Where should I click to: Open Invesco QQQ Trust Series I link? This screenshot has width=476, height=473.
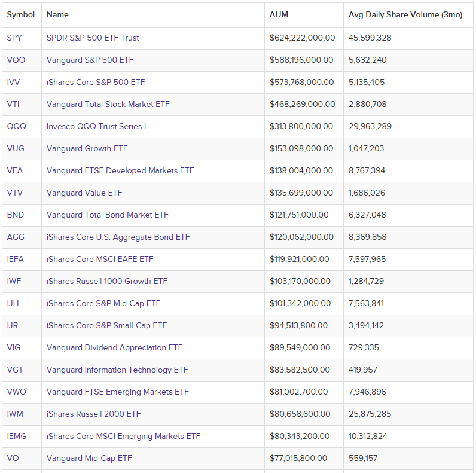(x=96, y=127)
